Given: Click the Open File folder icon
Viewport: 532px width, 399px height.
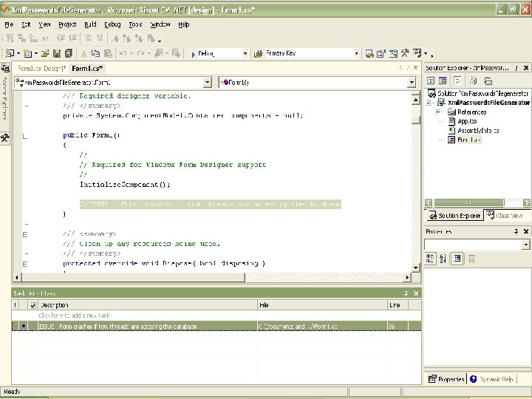Looking at the screenshot, I should point(46,53).
